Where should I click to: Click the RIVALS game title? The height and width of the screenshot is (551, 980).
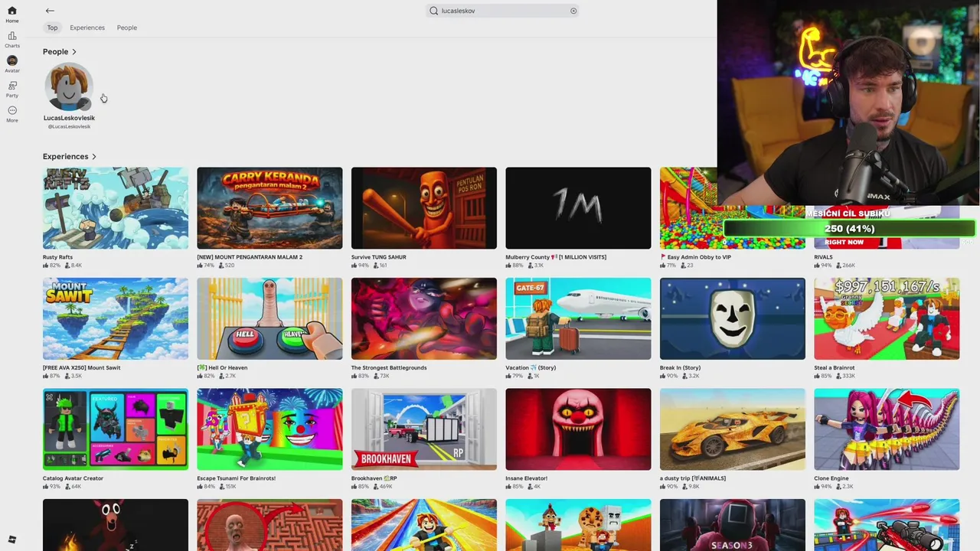pos(823,257)
